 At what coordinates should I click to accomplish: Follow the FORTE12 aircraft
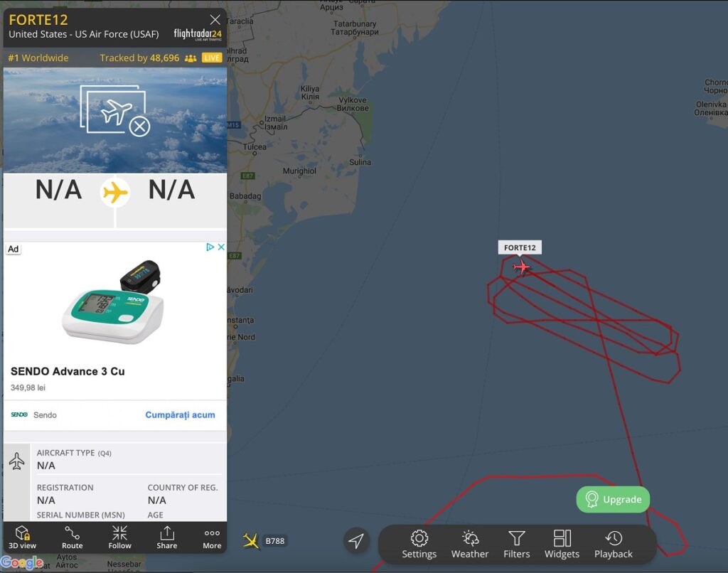pyautogui.click(x=119, y=537)
